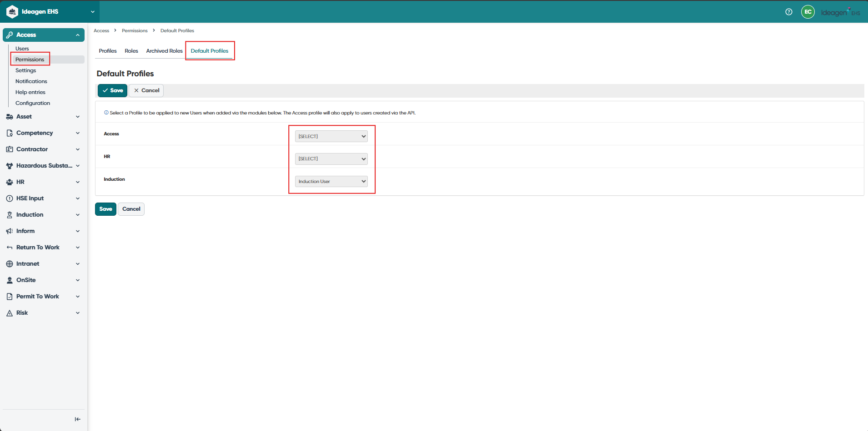Expand the Asset section chevron

pyautogui.click(x=78, y=117)
